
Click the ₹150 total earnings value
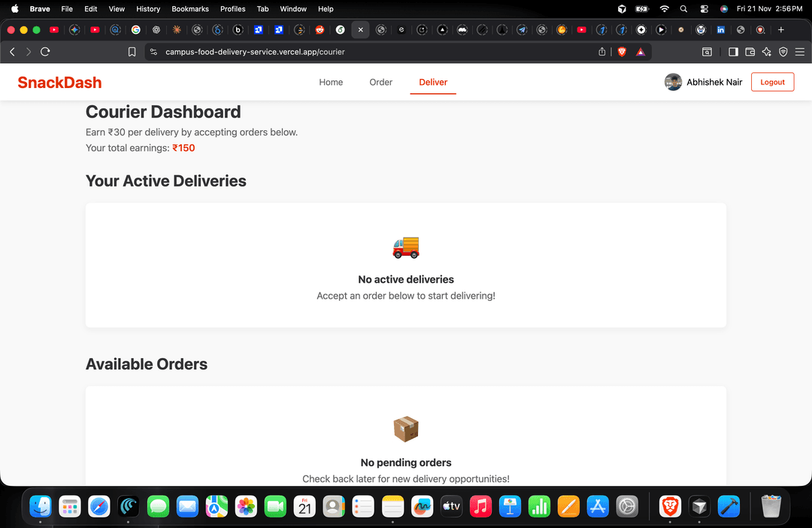(x=183, y=147)
